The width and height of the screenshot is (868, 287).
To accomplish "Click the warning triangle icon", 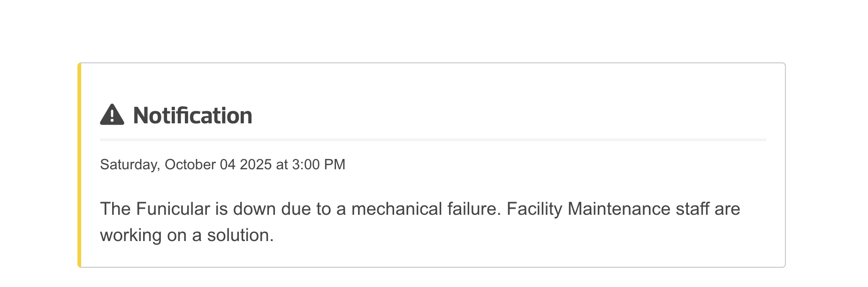I will pos(112,115).
